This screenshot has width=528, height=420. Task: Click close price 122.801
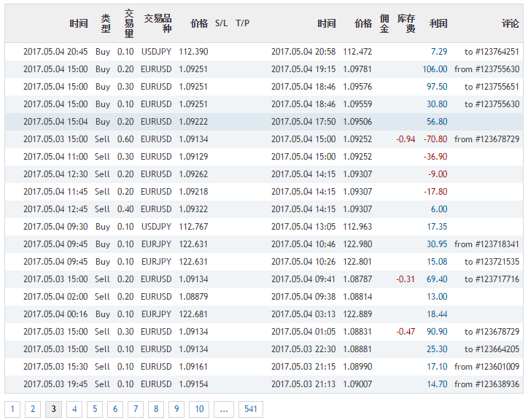[x=357, y=262]
